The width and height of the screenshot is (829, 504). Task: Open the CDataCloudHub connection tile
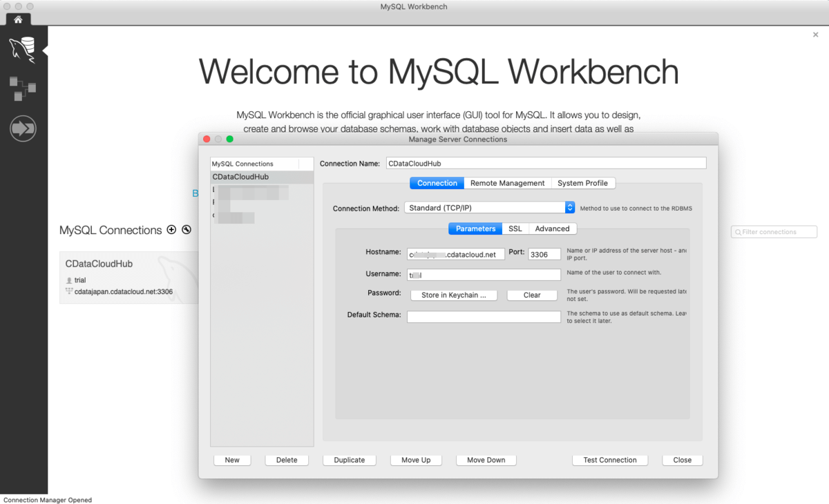(x=129, y=278)
